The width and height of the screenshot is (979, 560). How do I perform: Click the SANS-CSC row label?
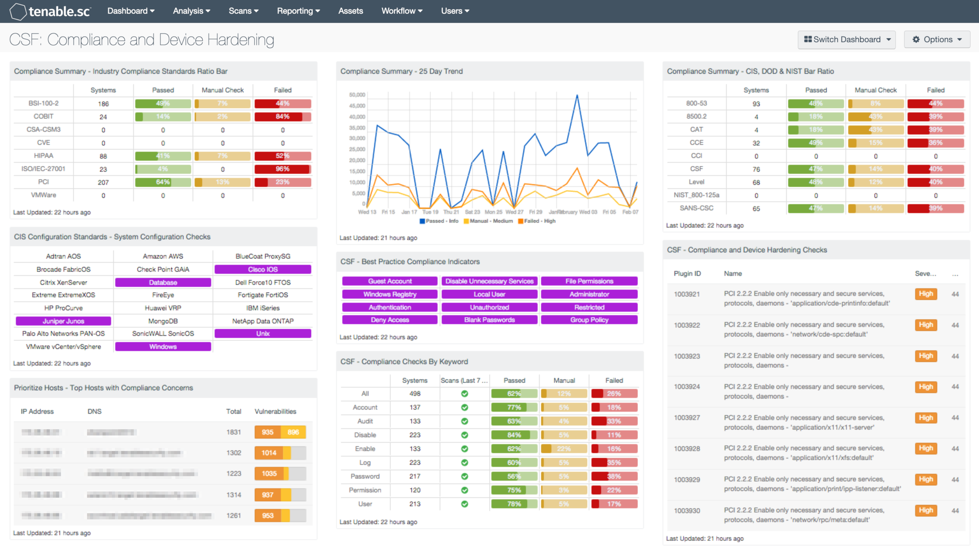coord(696,208)
